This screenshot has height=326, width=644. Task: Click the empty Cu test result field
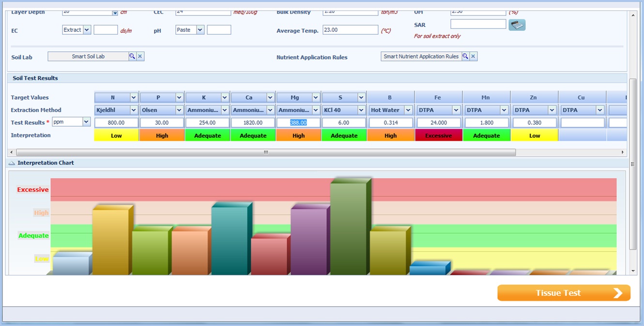(x=582, y=123)
